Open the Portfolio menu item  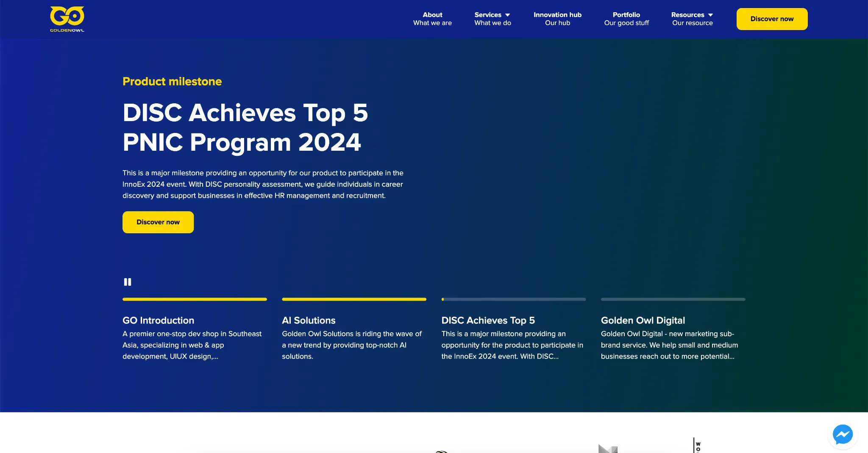coord(626,19)
